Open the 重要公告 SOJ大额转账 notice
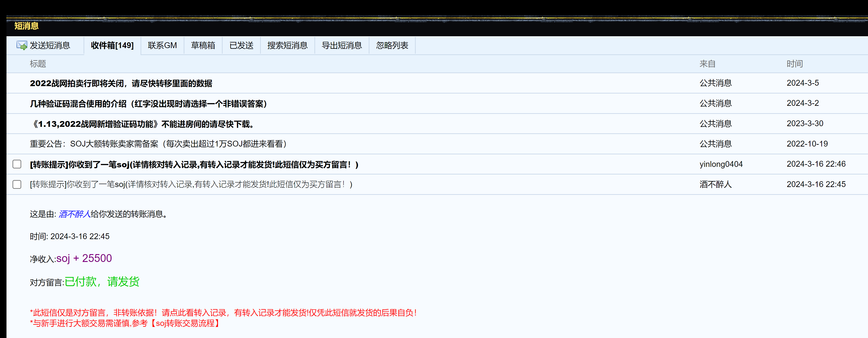 158,144
